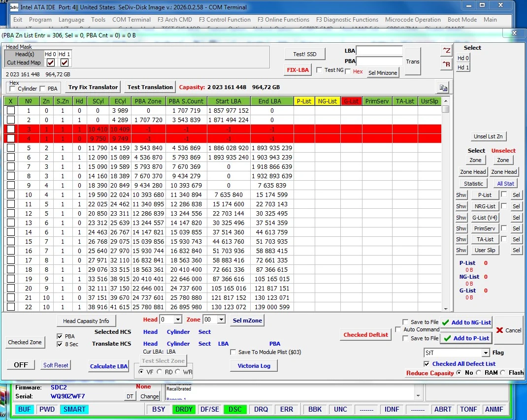527x420 pixels.
Task: Click the zone table vertical scrollbar thumb
Action: (446, 109)
